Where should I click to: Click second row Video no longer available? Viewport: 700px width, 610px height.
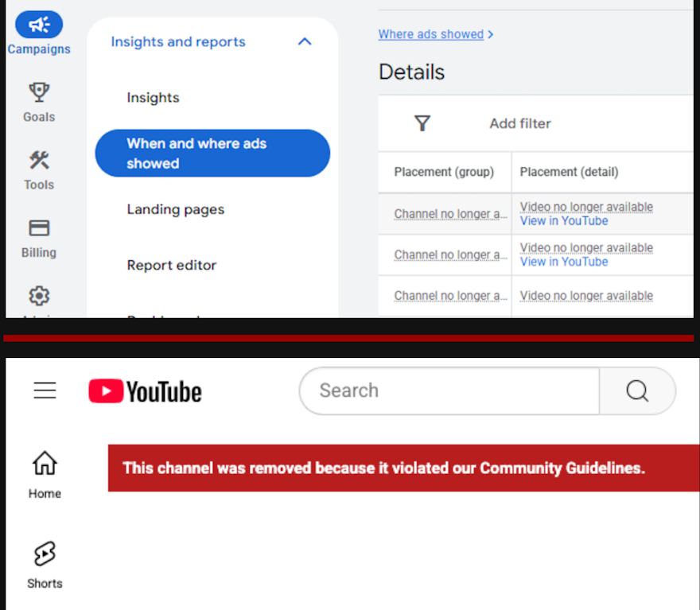click(x=586, y=247)
